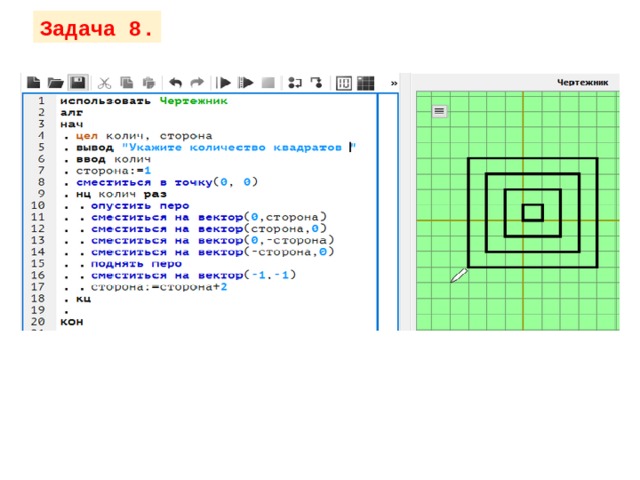Click the 'ввод колич' line
This screenshot has width=640, height=480.
tap(113, 159)
